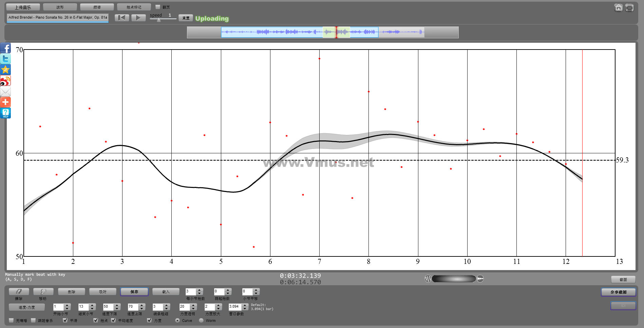The width and height of the screenshot is (644, 328).
Task: Click the 速度-力度 tempo-dynamics button
Action: (x=27, y=307)
